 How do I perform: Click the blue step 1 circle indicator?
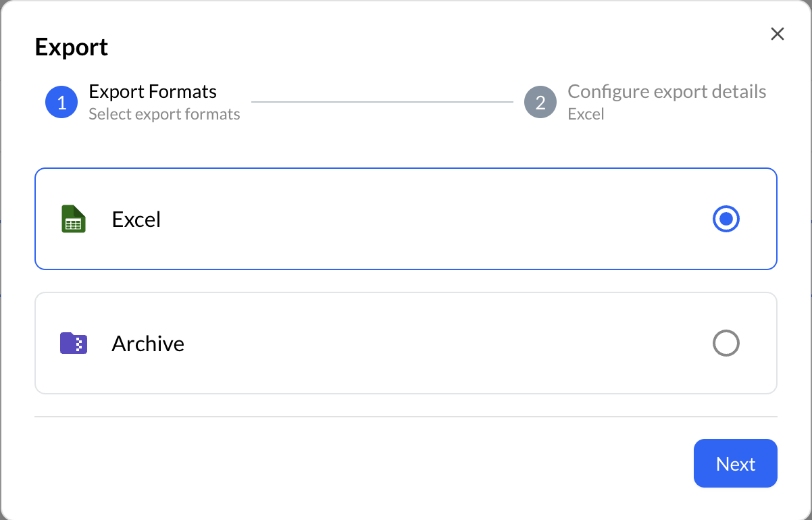tap(61, 102)
